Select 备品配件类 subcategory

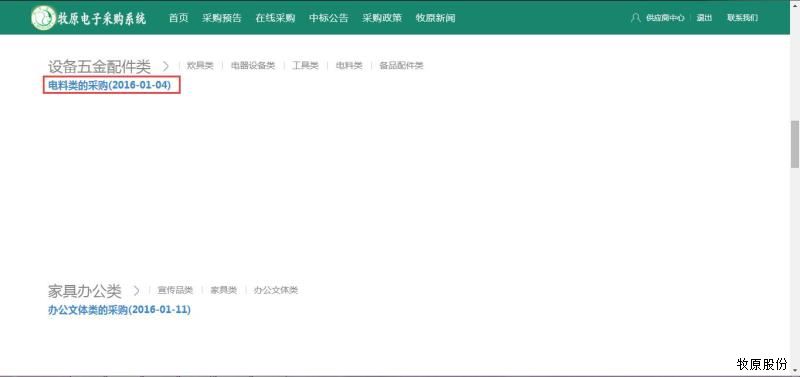tap(401, 66)
